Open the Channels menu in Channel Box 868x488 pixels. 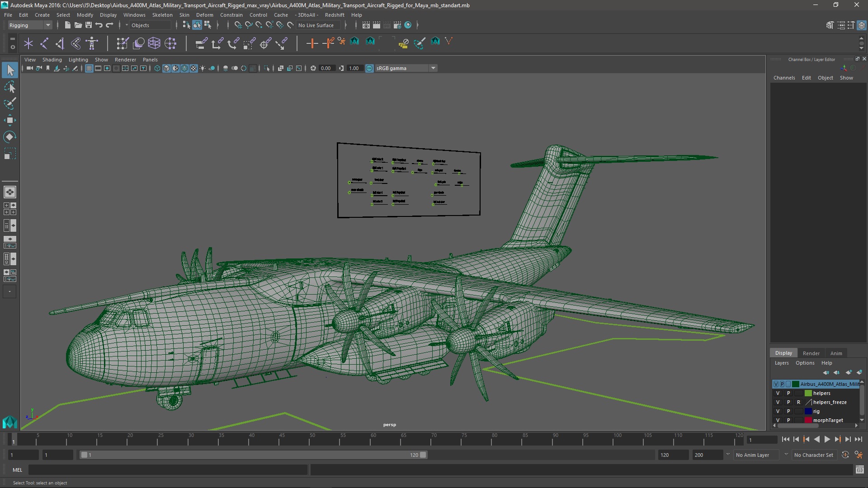pyautogui.click(x=784, y=78)
